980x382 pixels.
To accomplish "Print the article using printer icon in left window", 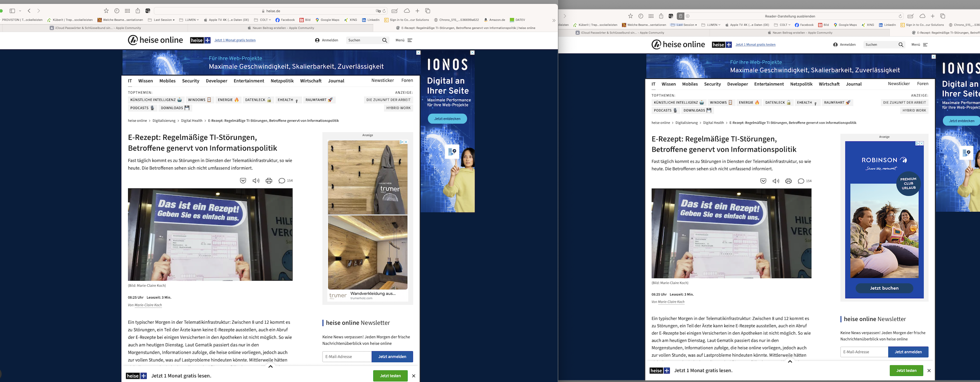I will coord(269,181).
